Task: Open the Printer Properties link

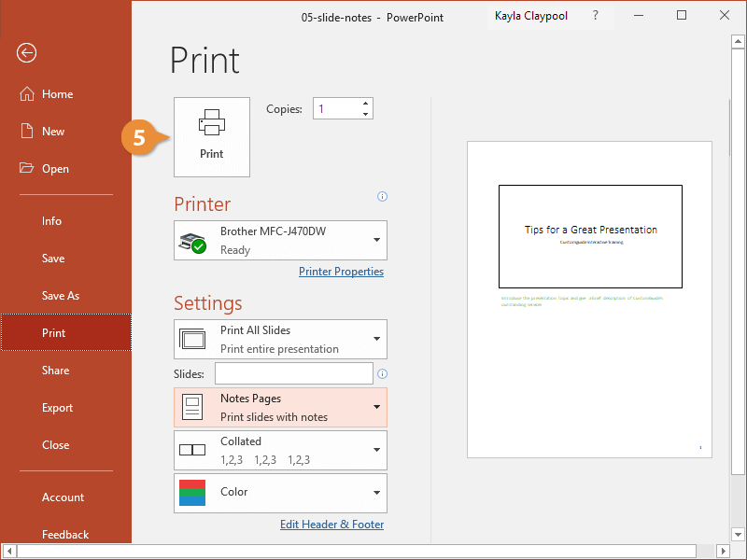Action: tap(341, 271)
